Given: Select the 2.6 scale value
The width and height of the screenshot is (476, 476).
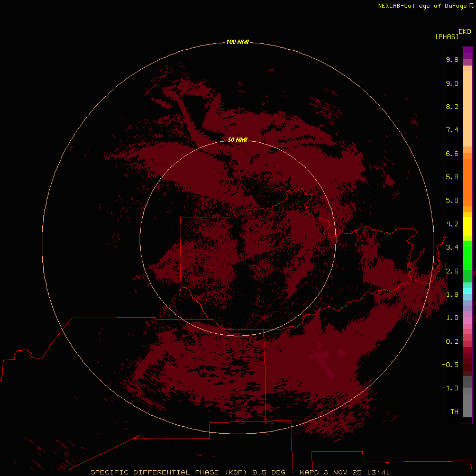Looking at the screenshot, I should click(452, 271).
